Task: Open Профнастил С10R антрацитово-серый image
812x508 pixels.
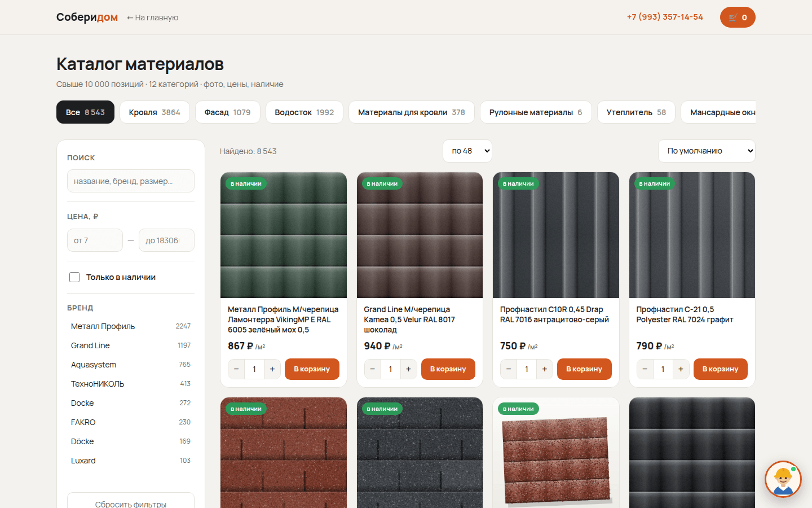Action: [x=556, y=235]
